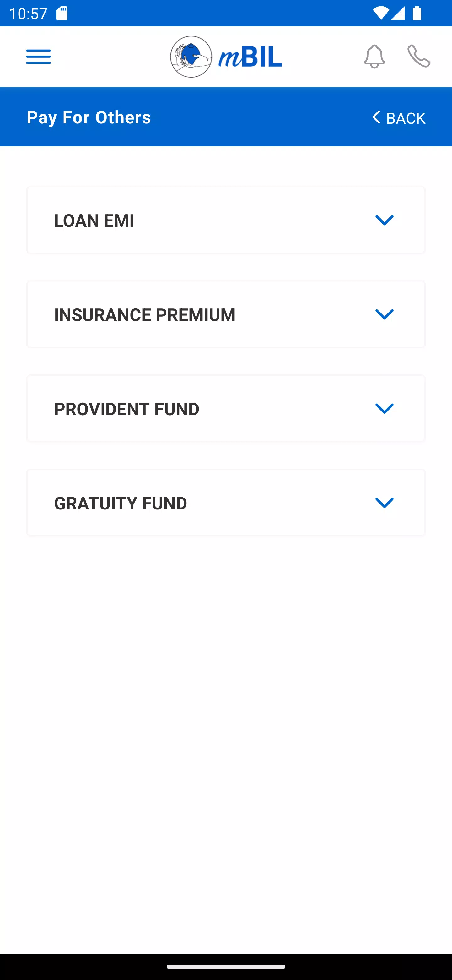Tap the 10:57 clock in status bar

pyautogui.click(x=28, y=14)
